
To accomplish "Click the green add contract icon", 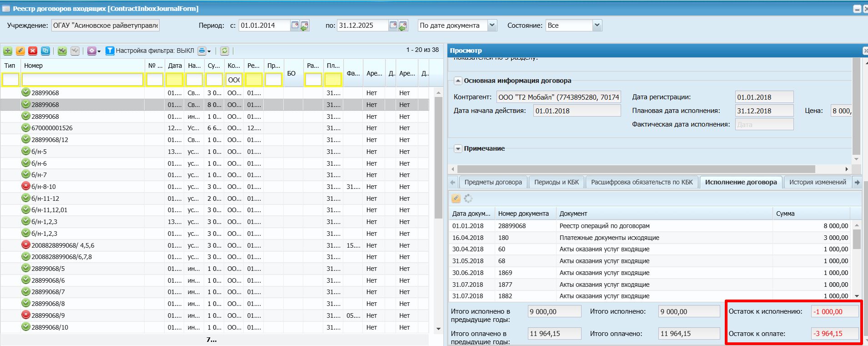I will tap(8, 51).
